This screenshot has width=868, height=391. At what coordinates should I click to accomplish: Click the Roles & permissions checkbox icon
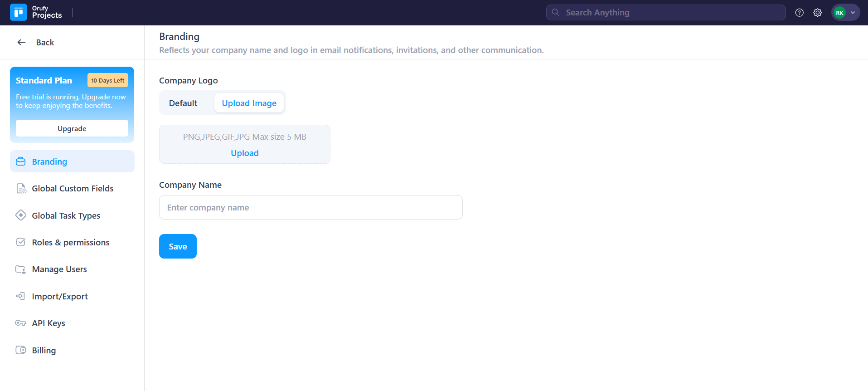tap(21, 242)
